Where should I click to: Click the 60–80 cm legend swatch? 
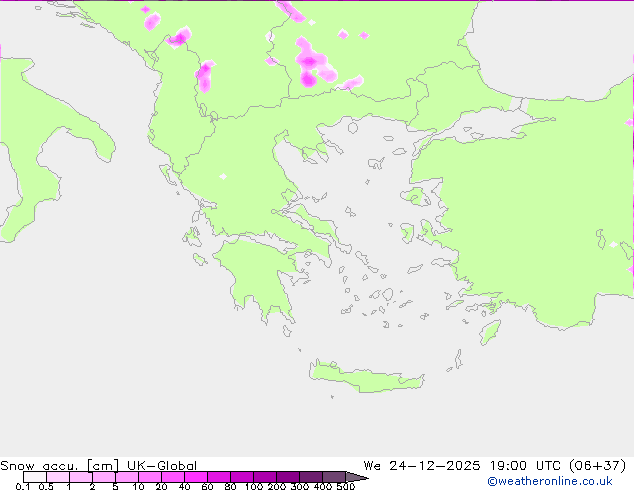coord(219,477)
